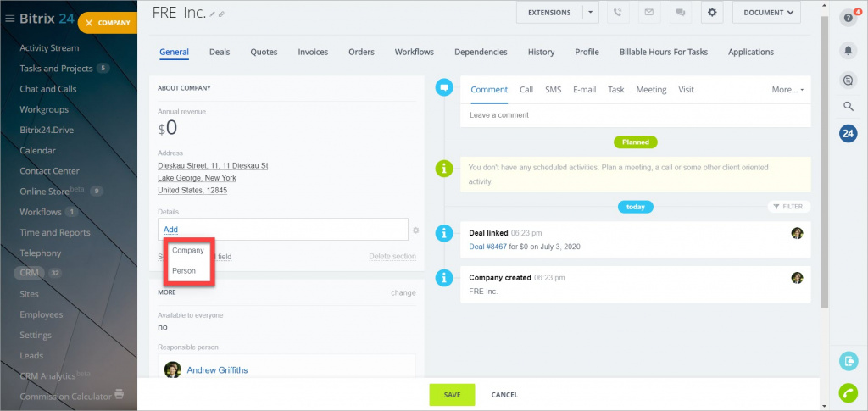This screenshot has height=411, width=868.
Task: Click the email envelope icon in header
Action: [649, 12]
